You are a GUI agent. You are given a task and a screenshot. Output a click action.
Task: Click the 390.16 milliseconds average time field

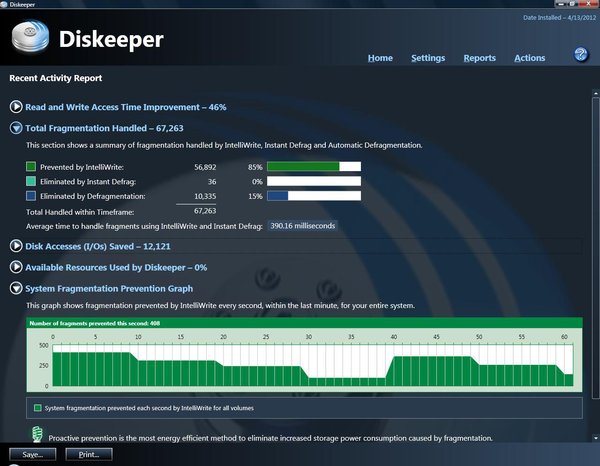click(x=303, y=226)
